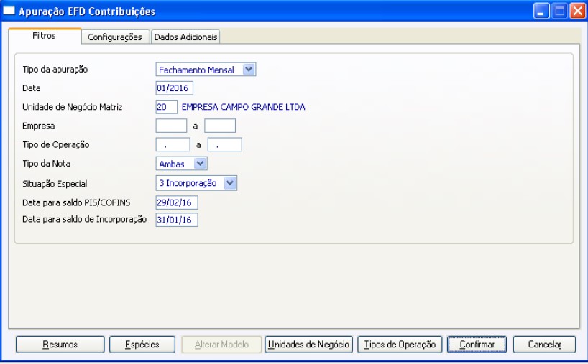Click the Tipo de Operação label

[x=56, y=145]
